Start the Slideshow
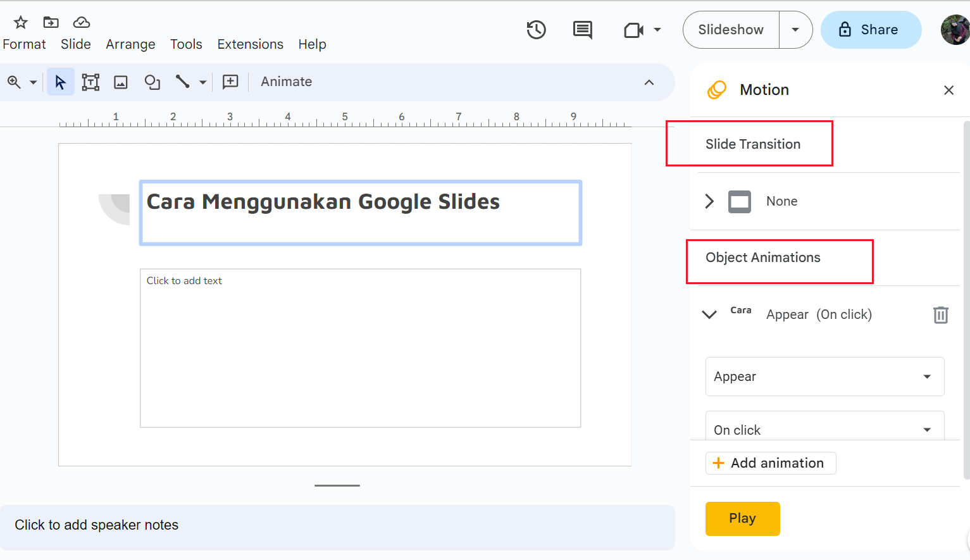The width and height of the screenshot is (970, 560). 730,29
